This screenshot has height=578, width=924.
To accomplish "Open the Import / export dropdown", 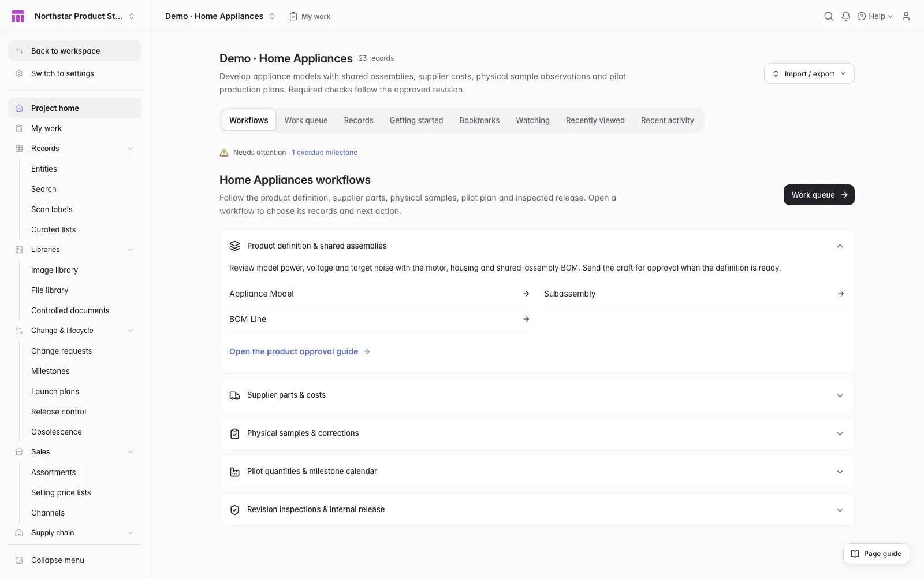I will coord(809,73).
